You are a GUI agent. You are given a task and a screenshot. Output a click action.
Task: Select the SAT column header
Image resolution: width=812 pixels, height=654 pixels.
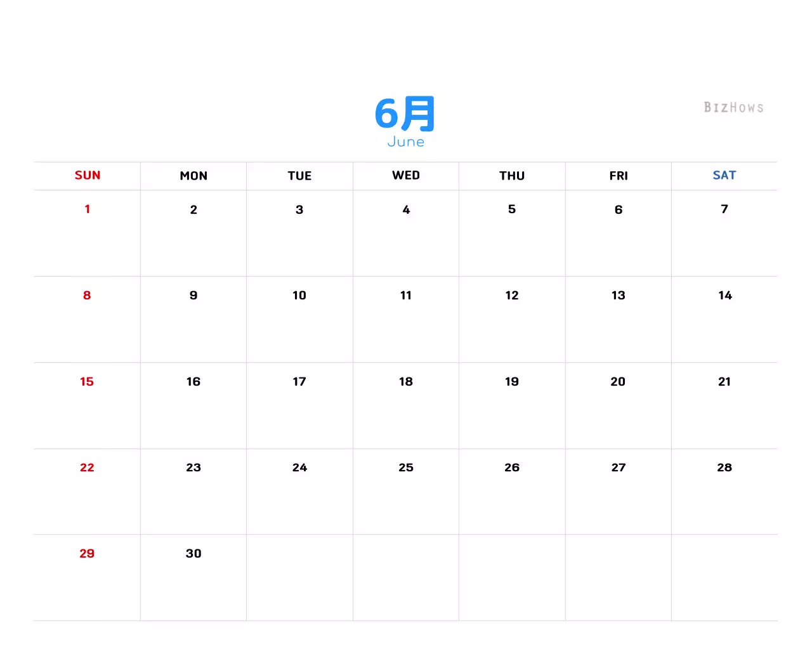pos(724,176)
